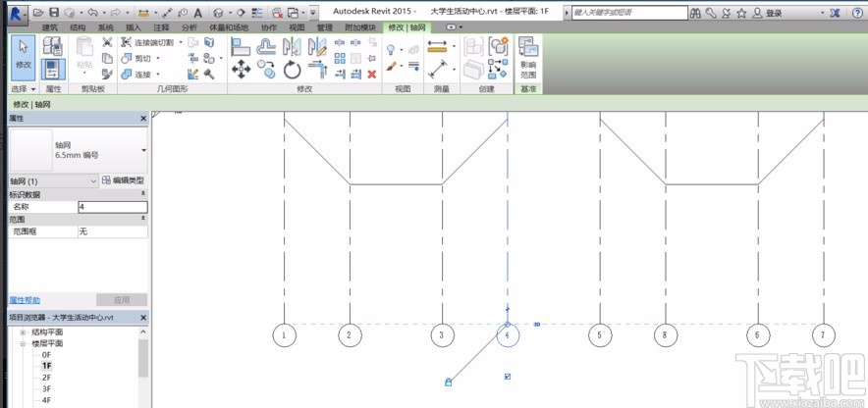Click the Array tool grid icon
868x408 pixels.
tap(340, 58)
